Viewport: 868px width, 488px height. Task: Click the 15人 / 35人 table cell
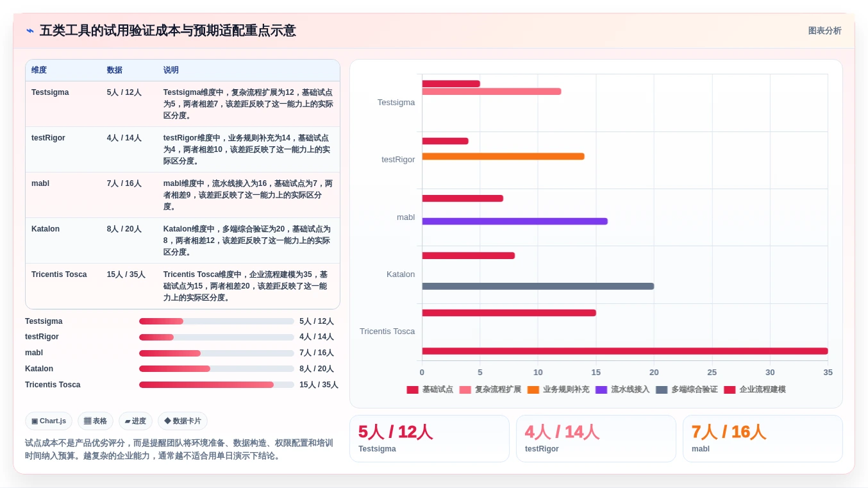pyautogui.click(x=126, y=274)
